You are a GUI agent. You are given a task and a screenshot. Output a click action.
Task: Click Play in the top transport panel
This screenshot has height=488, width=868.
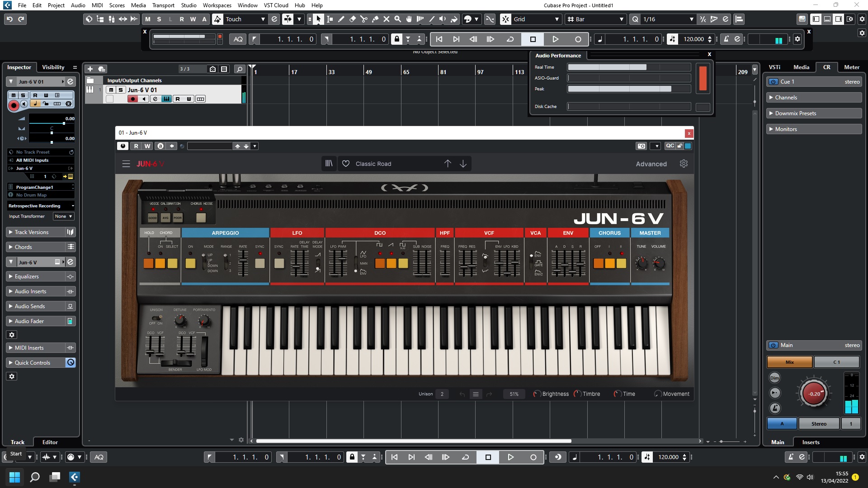click(x=556, y=39)
